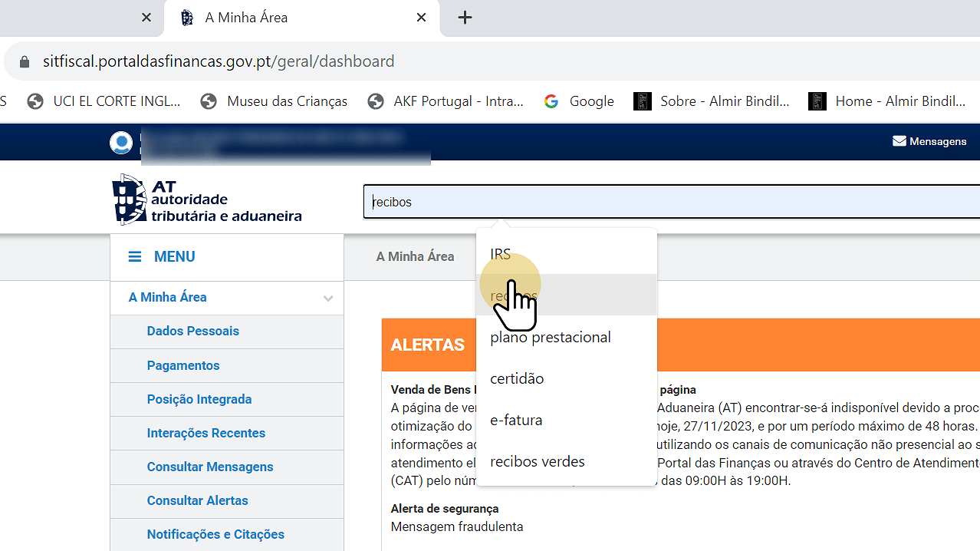Choose plano prestacional suggestion
This screenshot has height=551, width=980.
551,337
